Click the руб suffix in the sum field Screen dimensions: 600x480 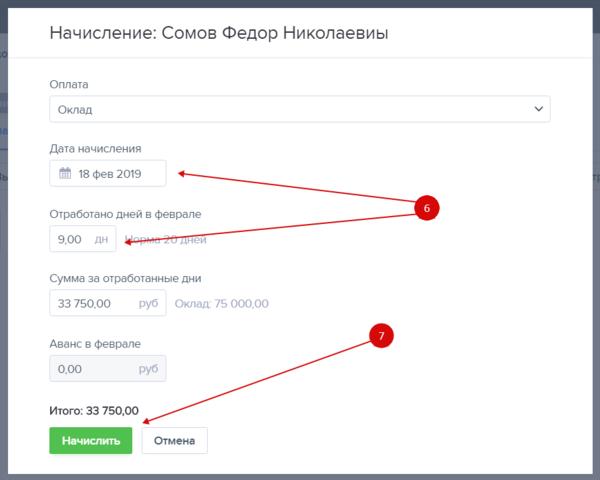[147, 303]
